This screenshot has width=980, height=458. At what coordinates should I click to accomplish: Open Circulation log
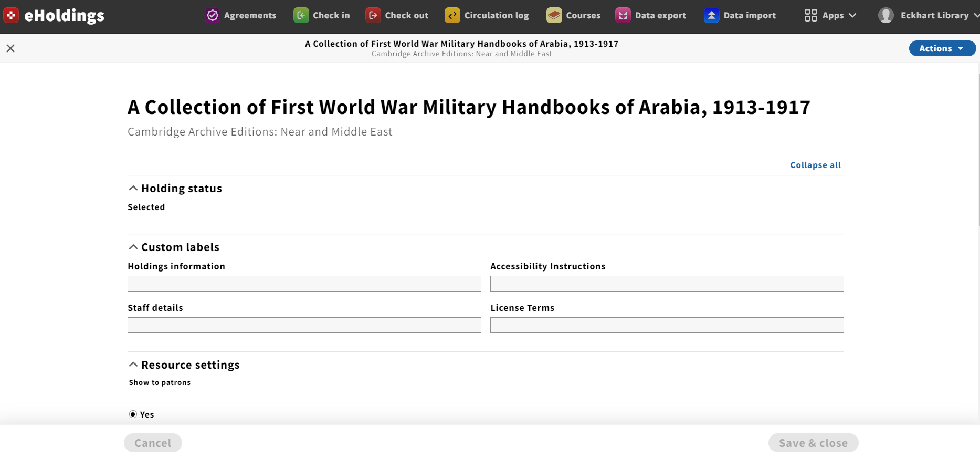click(487, 15)
